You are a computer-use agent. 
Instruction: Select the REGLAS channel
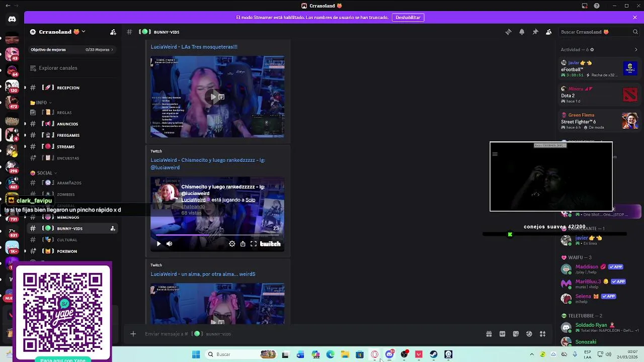point(73,113)
